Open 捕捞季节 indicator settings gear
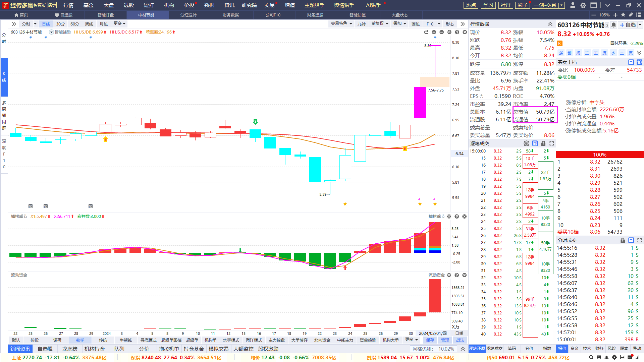 click(x=449, y=217)
